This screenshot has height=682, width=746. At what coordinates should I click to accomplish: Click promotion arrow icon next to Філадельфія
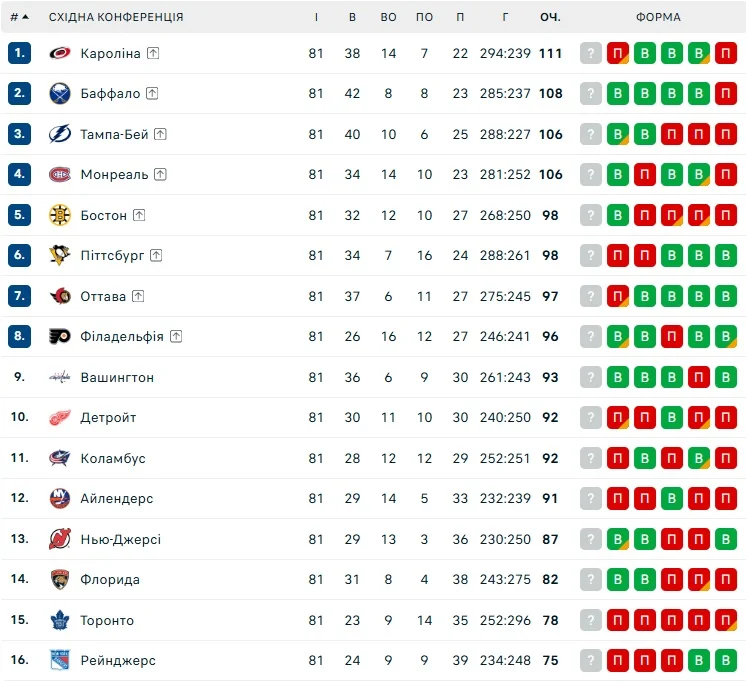(176, 336)
